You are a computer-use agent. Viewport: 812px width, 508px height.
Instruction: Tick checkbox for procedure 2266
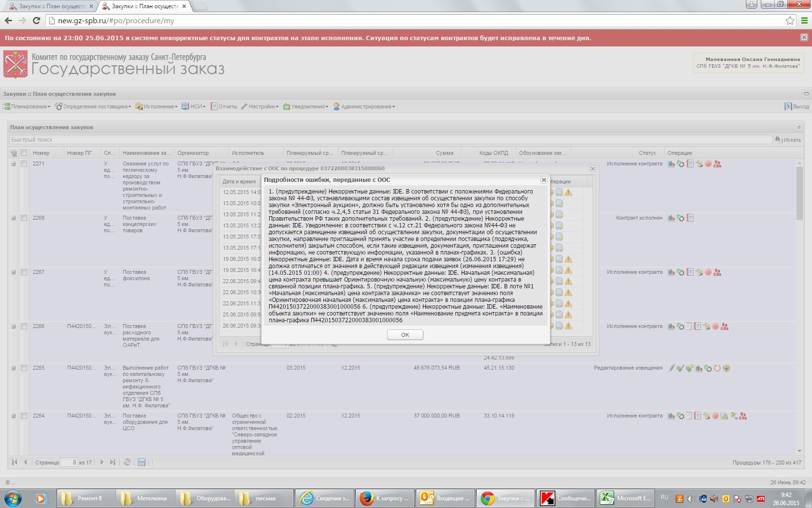coord(24,327)
